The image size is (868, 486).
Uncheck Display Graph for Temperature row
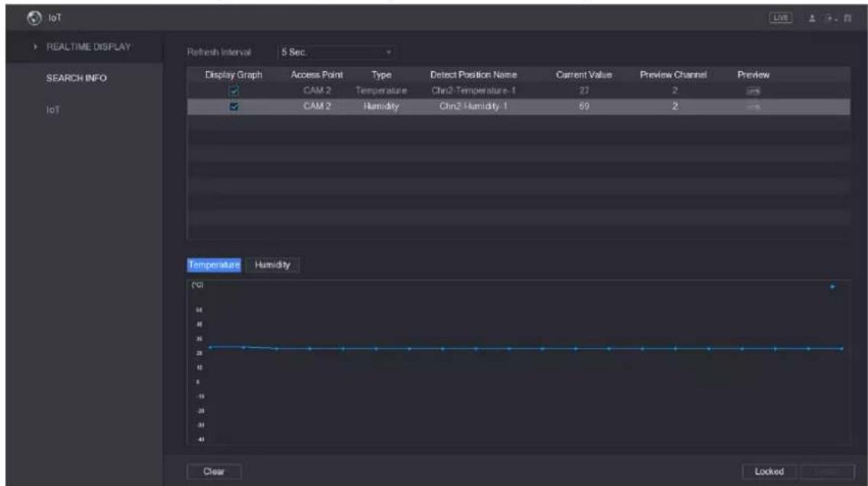point(234,91)
